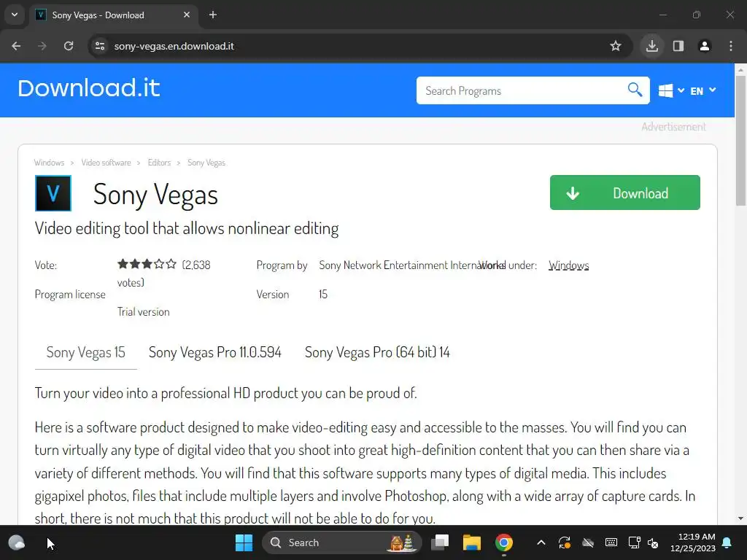Open the touch keyboard tray icon

(611, 542)
